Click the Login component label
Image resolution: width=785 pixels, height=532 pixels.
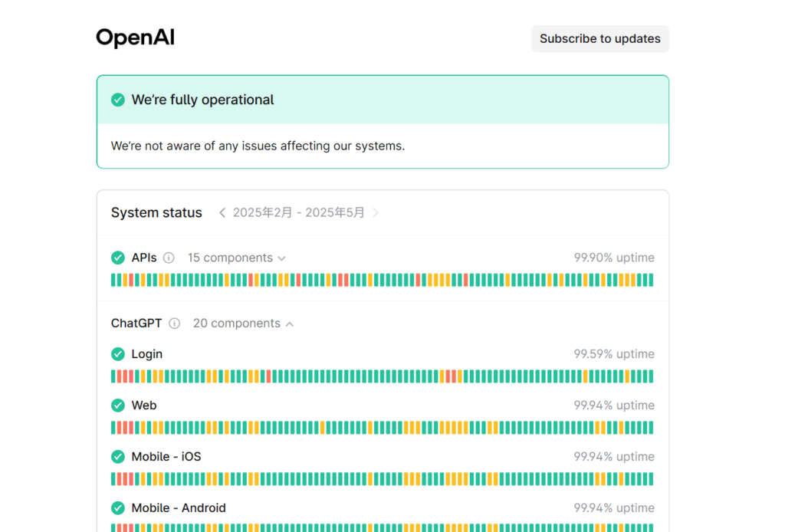coord(146,354)
